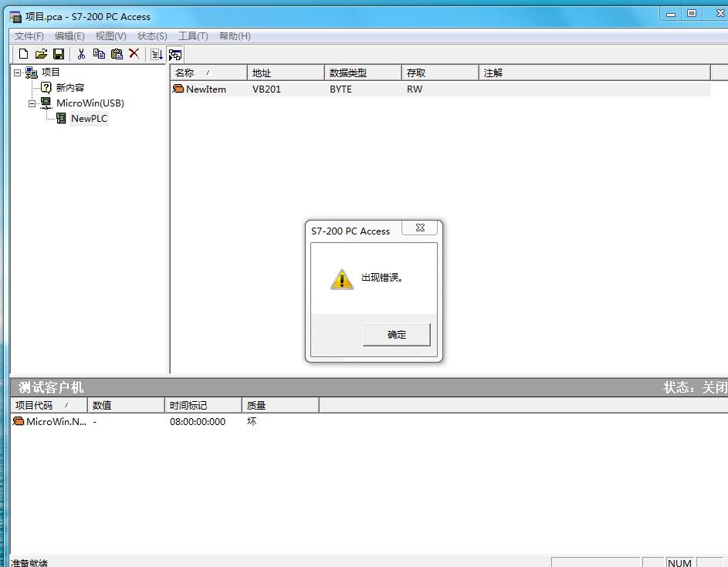Click the 确定 button in error dialog

(x=397, y=335)
